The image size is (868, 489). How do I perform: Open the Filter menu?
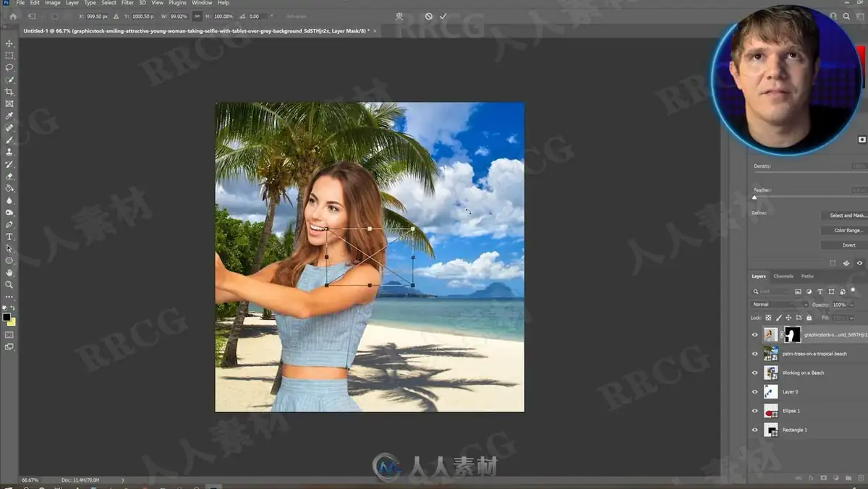127,3
